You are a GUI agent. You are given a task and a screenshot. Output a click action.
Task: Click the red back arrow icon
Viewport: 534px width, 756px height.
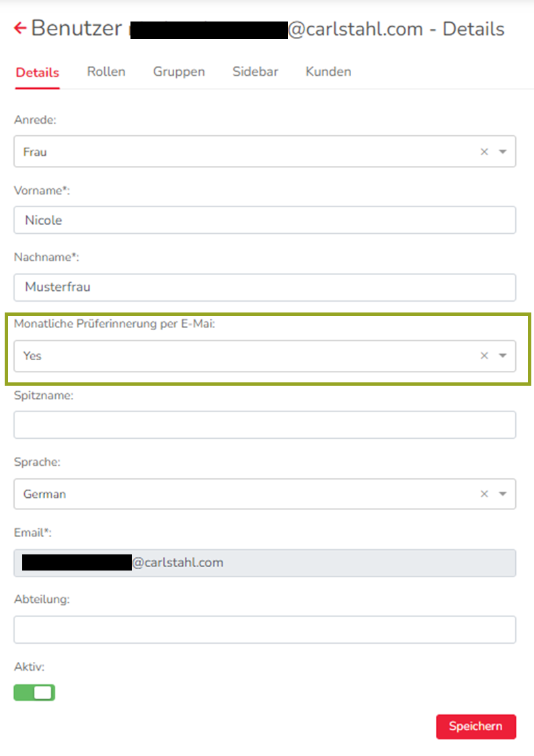click(x=20, y=28)
